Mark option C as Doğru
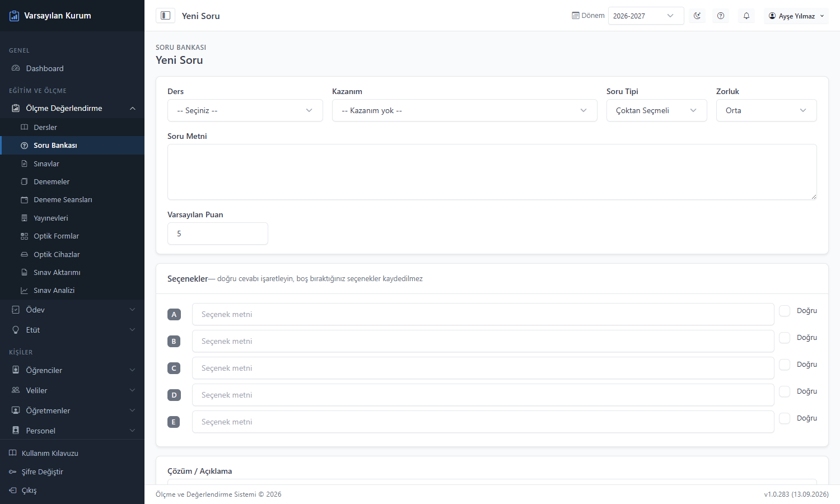The image size is (840, 504). (x=785, y=365)
